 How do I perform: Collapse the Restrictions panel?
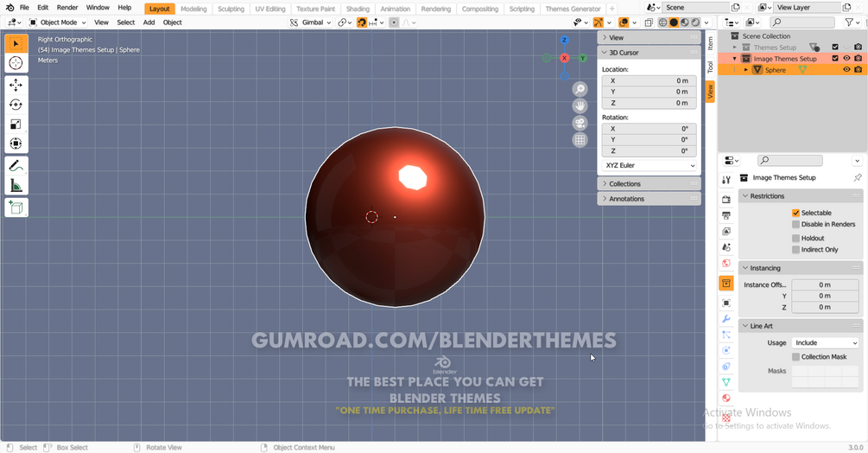[801, 196]
